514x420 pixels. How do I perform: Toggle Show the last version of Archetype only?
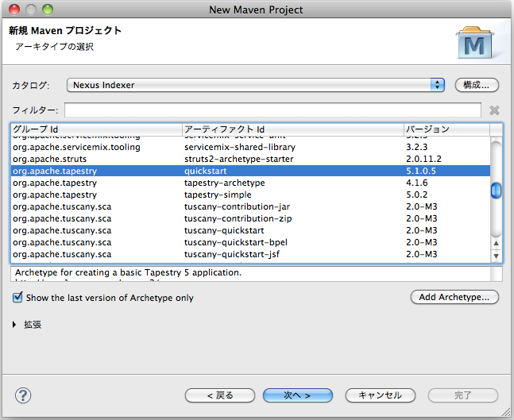pos(17,298)
